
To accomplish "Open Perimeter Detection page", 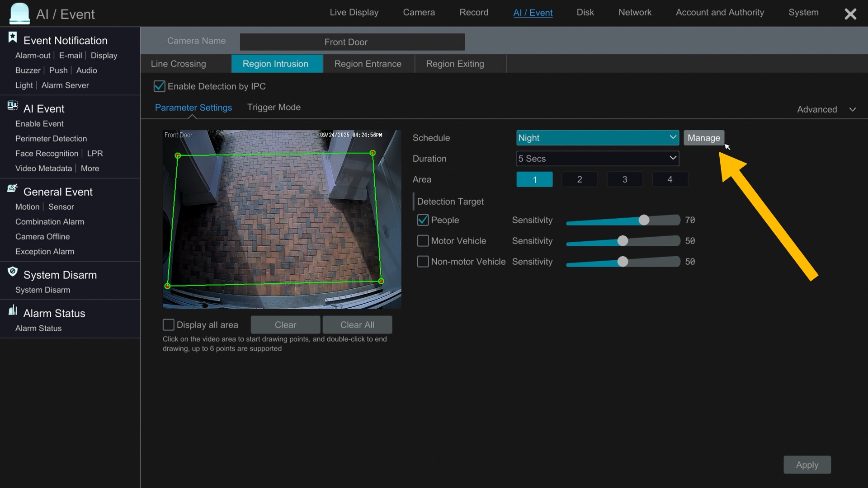I will pyautogui.click(x=51, y=139).
